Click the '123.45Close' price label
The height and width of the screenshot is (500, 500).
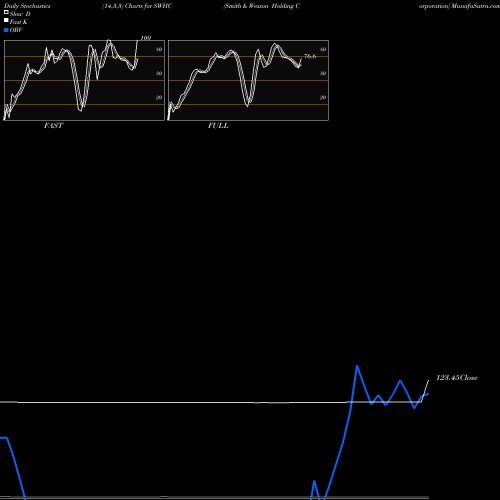pyautogui.click(x=457, y=377)
